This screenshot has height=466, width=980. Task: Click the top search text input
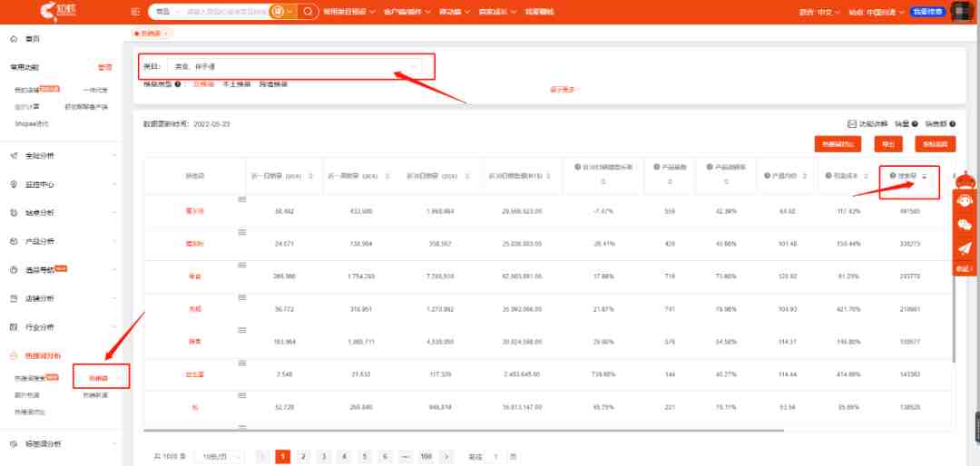226,11
